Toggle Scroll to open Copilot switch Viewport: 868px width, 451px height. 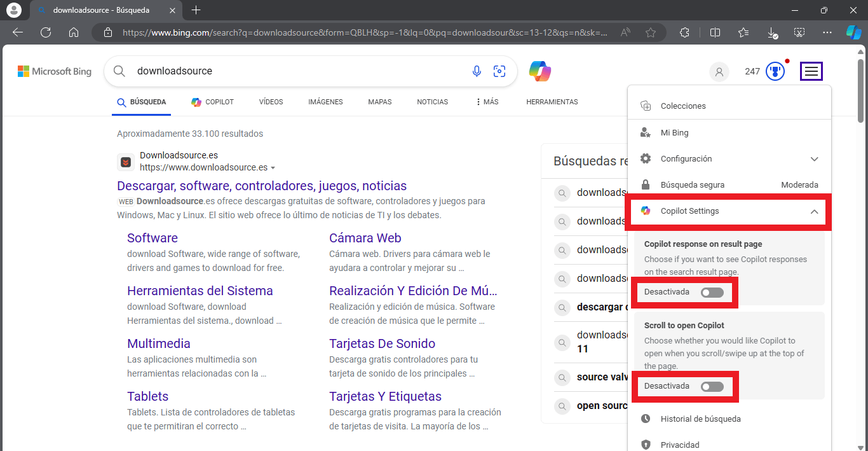(x=712, y=387)
